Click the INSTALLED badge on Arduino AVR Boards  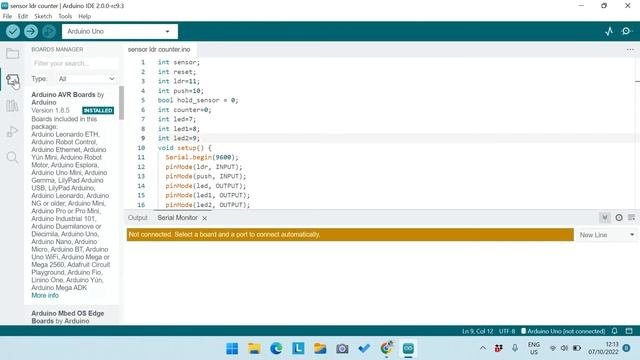(98, 111)
